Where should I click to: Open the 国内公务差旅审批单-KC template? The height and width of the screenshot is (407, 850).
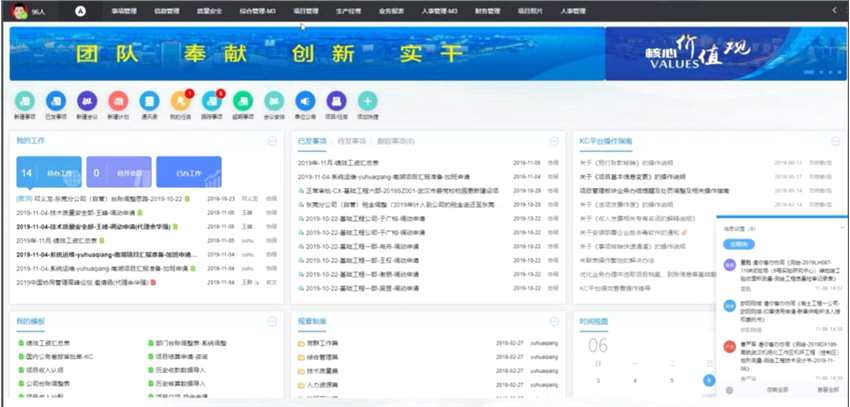point(60,357)
